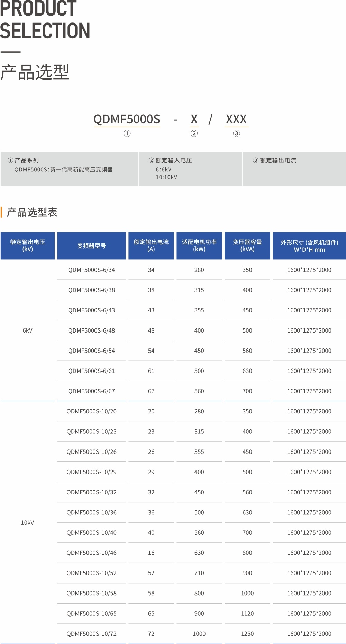This screenshot has height=644, width=346.
Task: Click the circled ③ below XXX
Action: (x=236, y=133)
